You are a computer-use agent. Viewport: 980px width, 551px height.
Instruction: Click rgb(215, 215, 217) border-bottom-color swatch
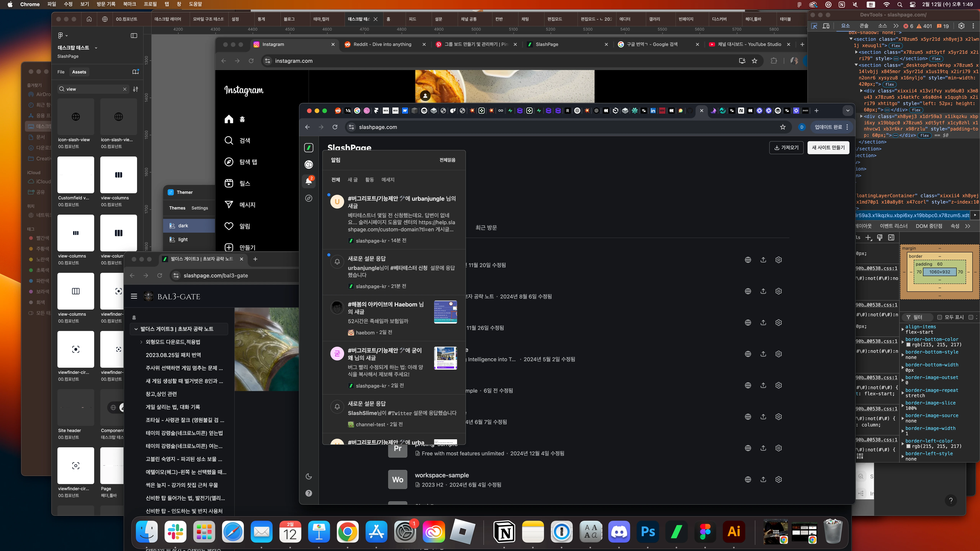[x=908, y=345]
